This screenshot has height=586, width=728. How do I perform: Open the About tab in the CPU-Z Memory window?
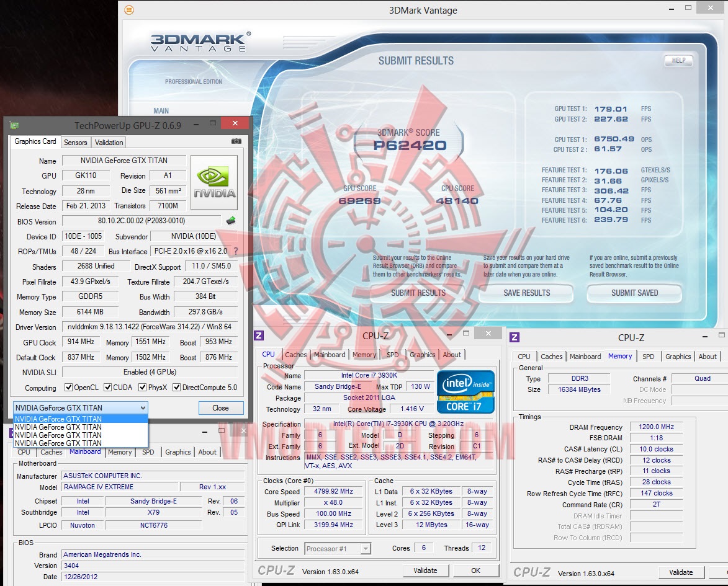pos(708,357)
